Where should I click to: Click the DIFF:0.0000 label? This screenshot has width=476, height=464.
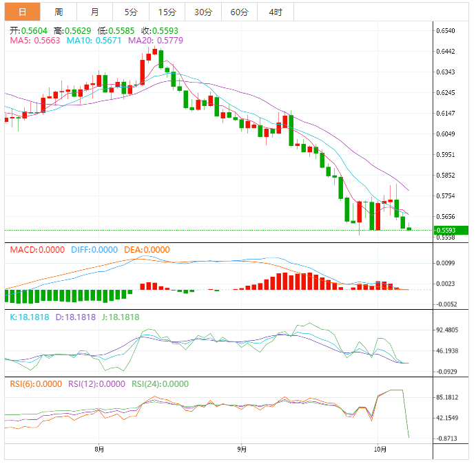point(94,250)
